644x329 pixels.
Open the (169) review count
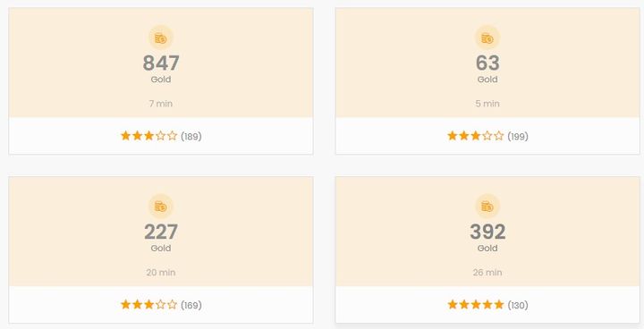pos(191,305)
